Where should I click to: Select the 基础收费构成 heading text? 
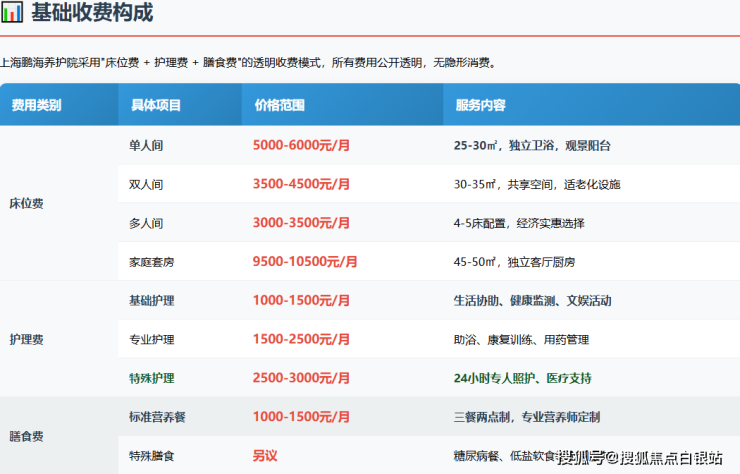click(x=93, y=14)
